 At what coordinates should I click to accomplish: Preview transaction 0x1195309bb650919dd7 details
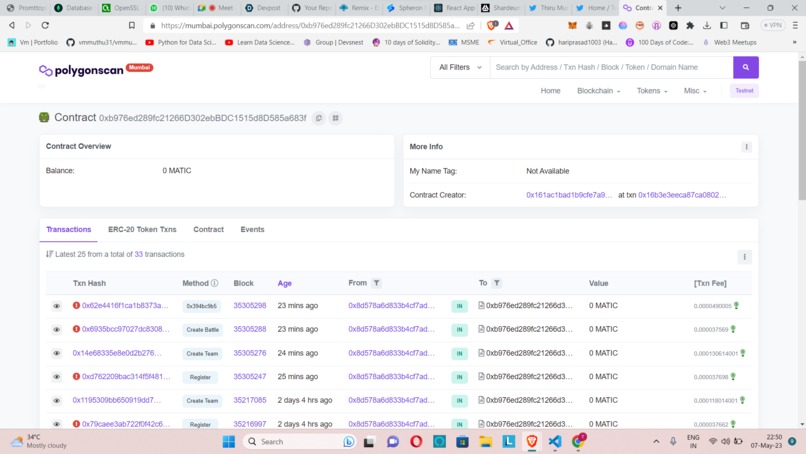coord(57,401)
